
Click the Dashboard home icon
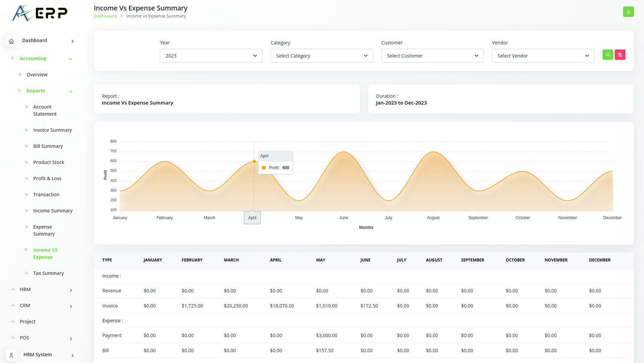11,41
